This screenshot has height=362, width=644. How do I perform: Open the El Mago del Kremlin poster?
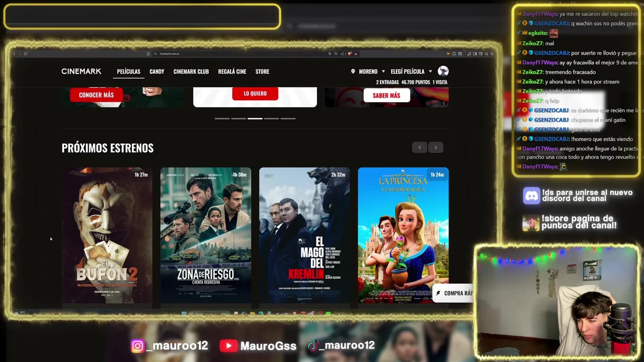304,236
